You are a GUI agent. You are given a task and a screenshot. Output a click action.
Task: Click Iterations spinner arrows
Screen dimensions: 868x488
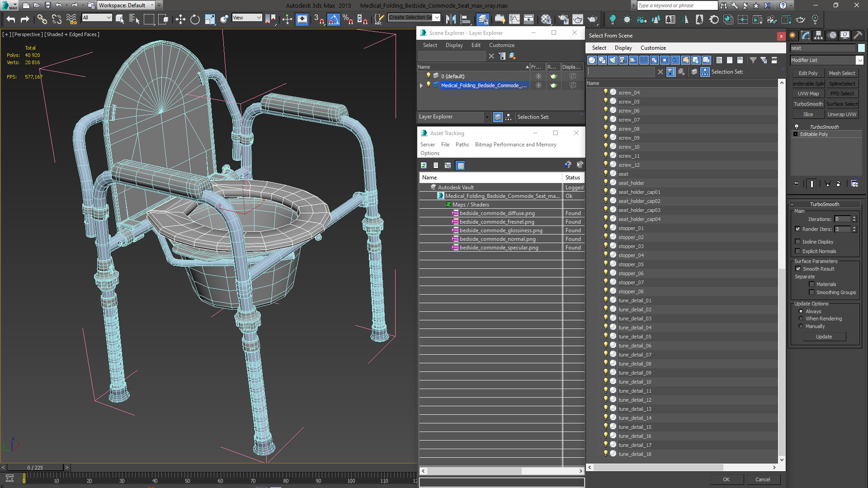[x=854, y=219]
